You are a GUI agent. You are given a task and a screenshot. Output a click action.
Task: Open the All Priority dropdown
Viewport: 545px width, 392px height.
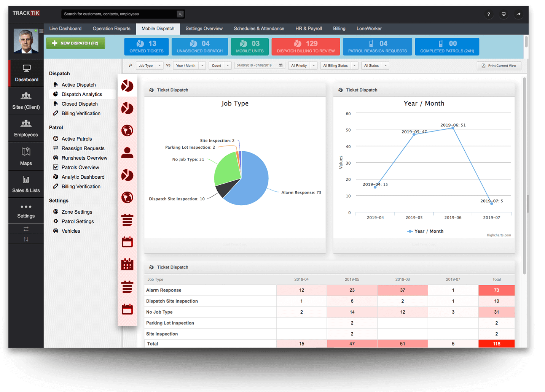[x=314, y=65]
